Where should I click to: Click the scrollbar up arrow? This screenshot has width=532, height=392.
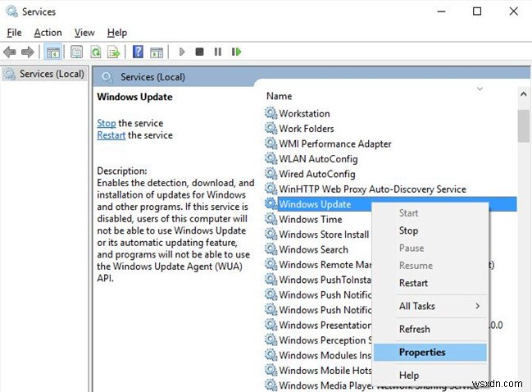523,94
